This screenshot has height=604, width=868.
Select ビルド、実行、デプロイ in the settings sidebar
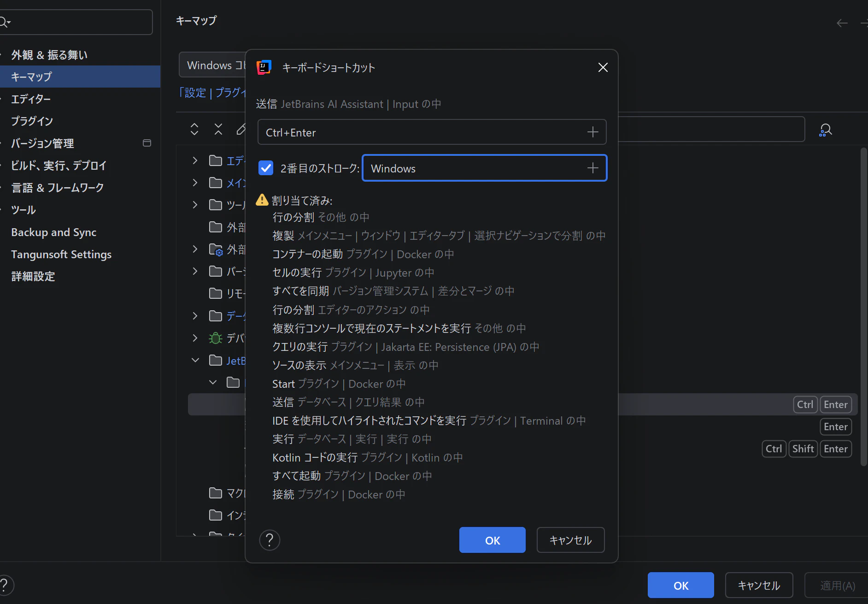[x=59, y=165]
